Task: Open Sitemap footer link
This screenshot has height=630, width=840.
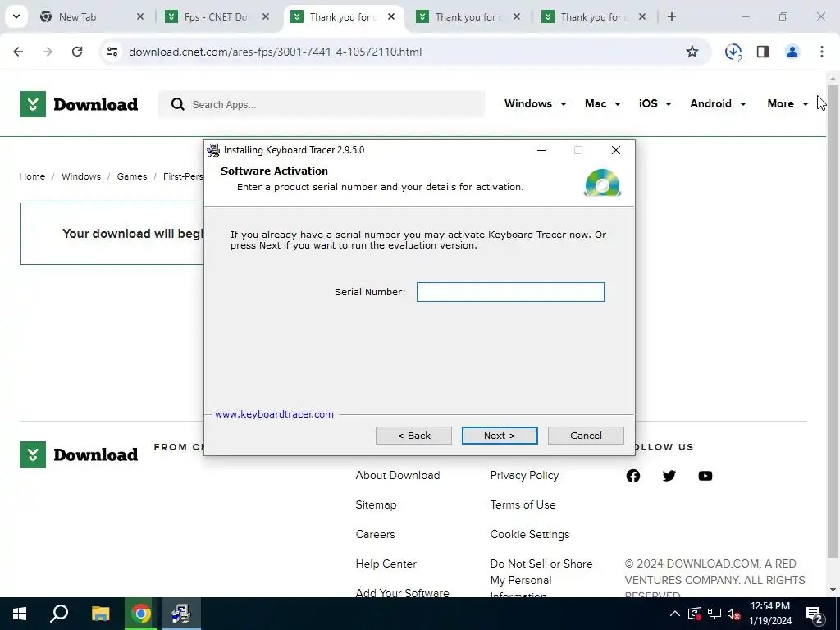Action: pos(376,504)
